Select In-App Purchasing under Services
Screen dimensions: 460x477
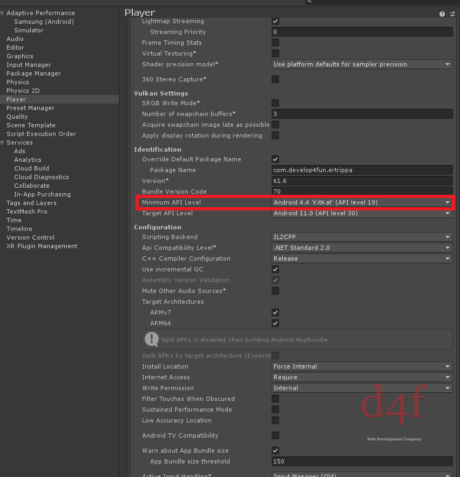42,194
